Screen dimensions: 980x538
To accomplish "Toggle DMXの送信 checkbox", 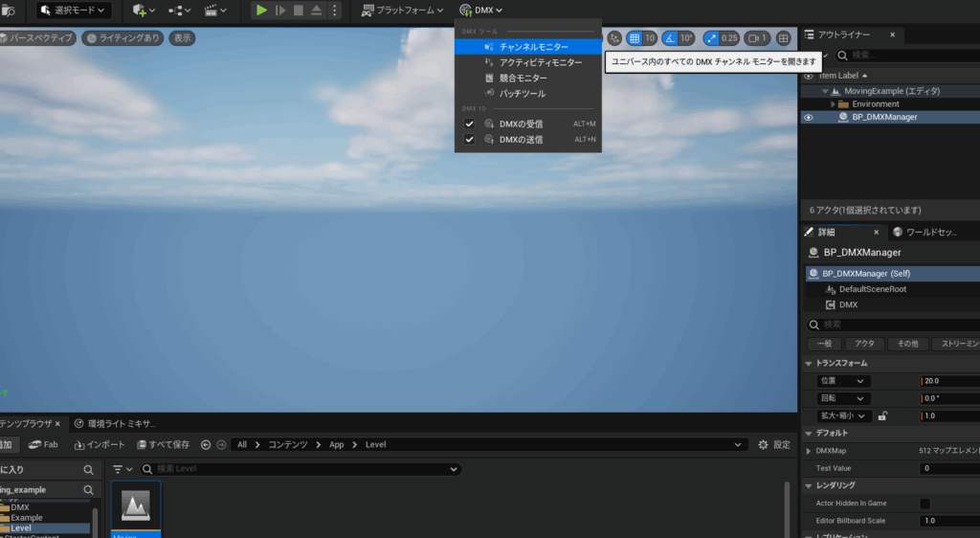I will coord(469,140).
